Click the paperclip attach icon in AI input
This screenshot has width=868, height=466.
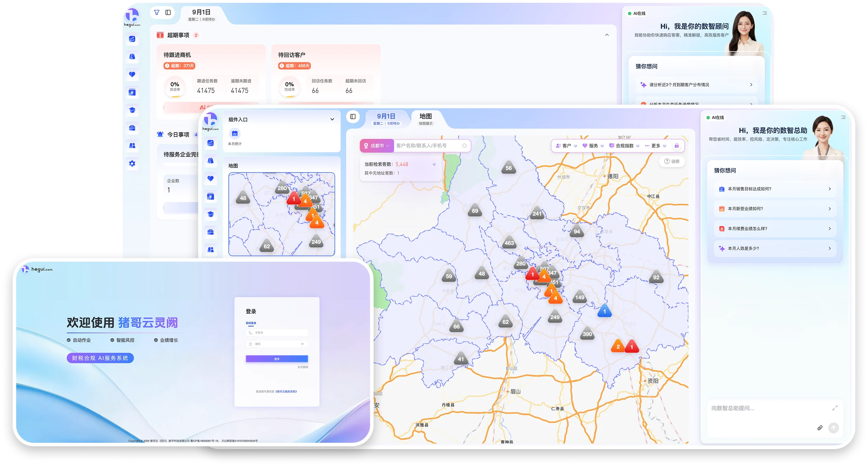pyautogui.click(x=820, y=428)
